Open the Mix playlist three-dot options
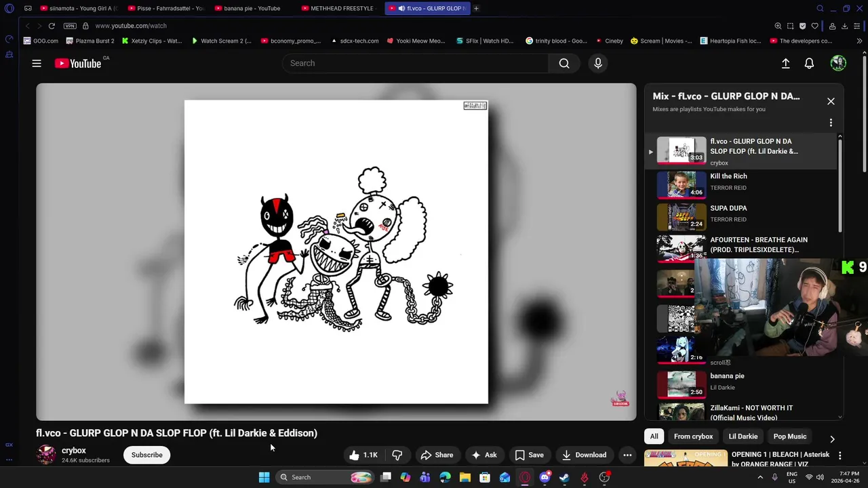868x488 pixels. tap(831, 123)
